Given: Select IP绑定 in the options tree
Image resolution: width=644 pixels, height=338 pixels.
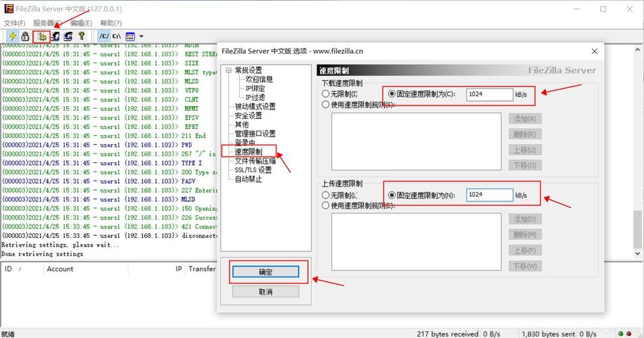Looking at the screenshot, I should click(x=255, y=89).
